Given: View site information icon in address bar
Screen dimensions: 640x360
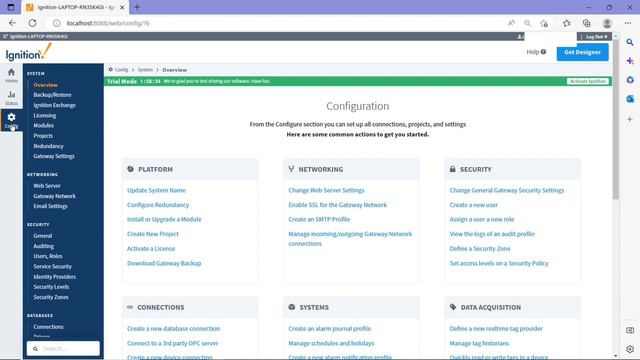Looking at the screenshot, I should tap(57, 23).
